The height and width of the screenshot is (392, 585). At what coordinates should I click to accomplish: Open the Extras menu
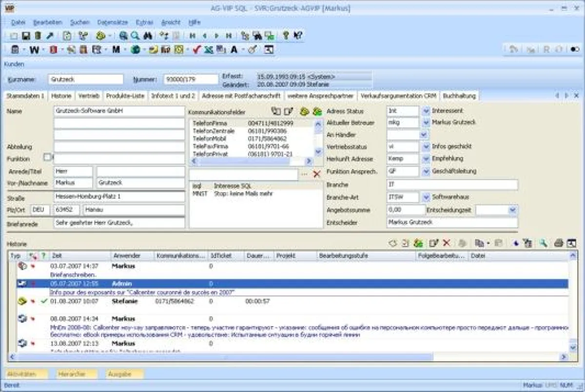pos(145,22)
